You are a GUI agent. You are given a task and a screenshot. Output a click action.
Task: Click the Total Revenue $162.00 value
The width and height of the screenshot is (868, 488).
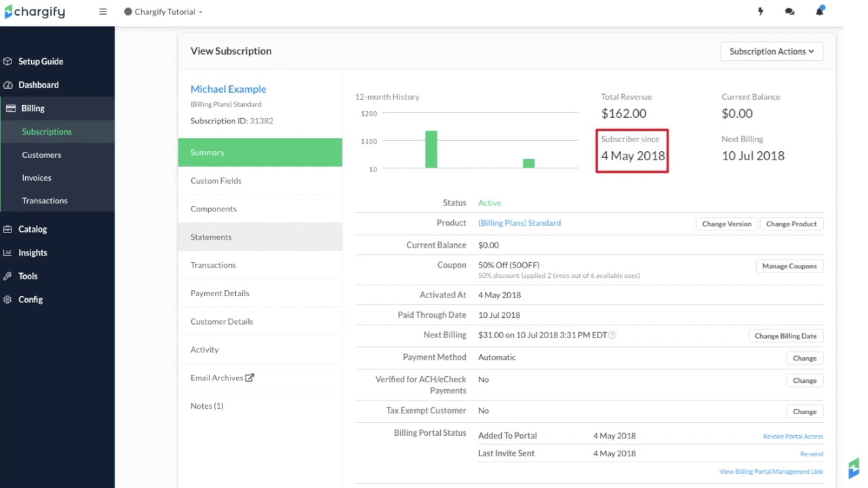(624, 114)
